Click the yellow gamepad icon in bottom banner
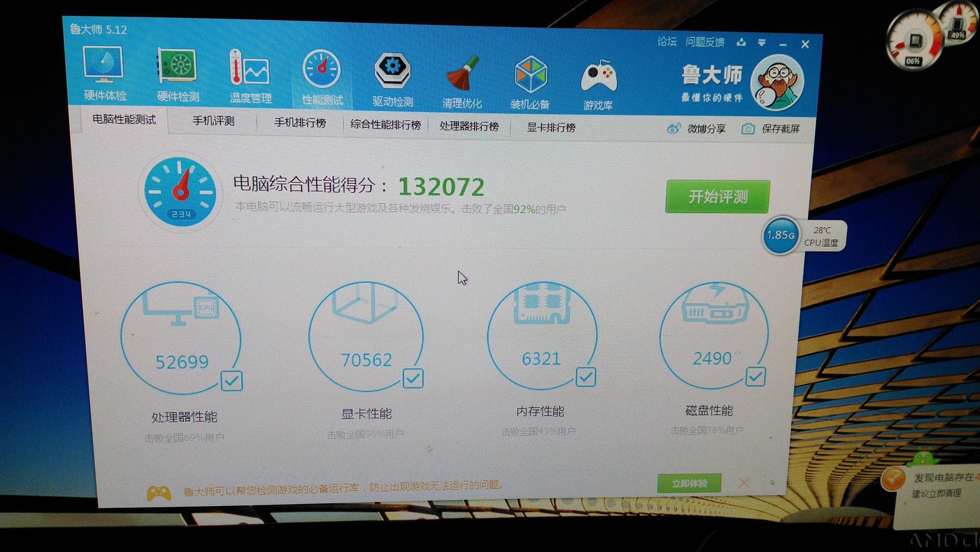 click(159, 493)
